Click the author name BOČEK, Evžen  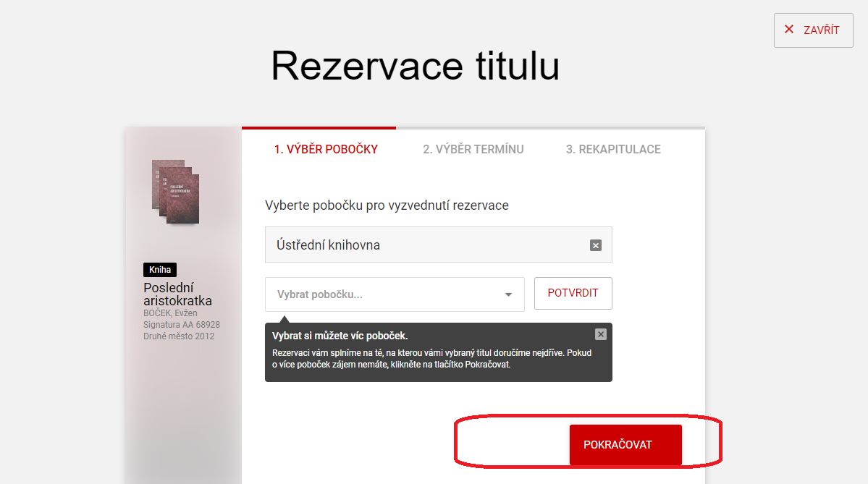click(x=171, y=313)
